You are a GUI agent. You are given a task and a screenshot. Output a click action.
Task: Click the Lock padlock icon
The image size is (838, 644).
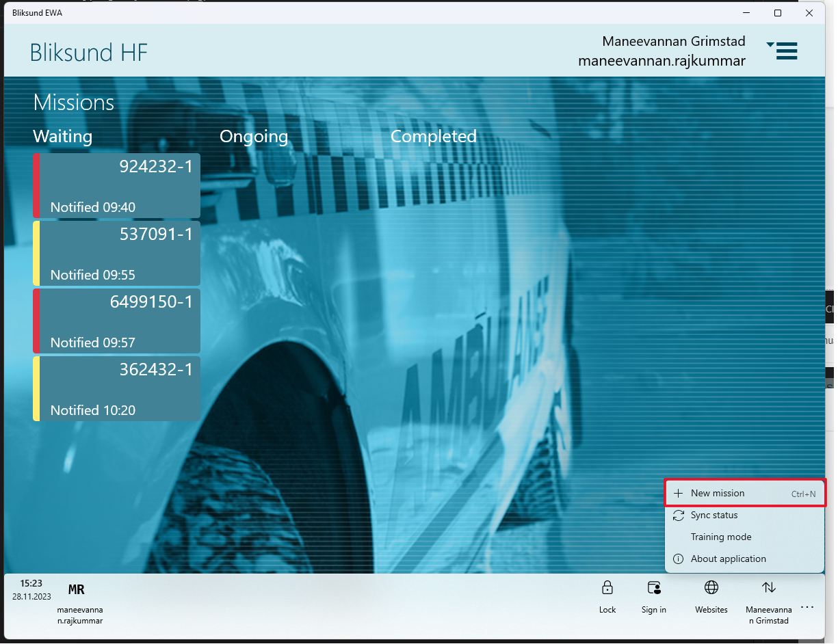pyautogui.click(x=607, y=588)
